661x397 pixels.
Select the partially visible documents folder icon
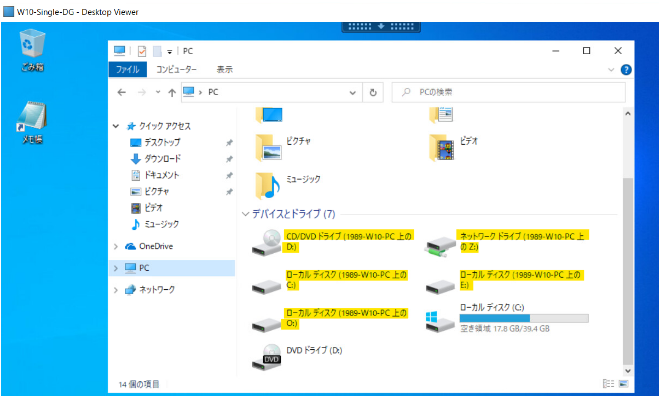coord(441,115)
